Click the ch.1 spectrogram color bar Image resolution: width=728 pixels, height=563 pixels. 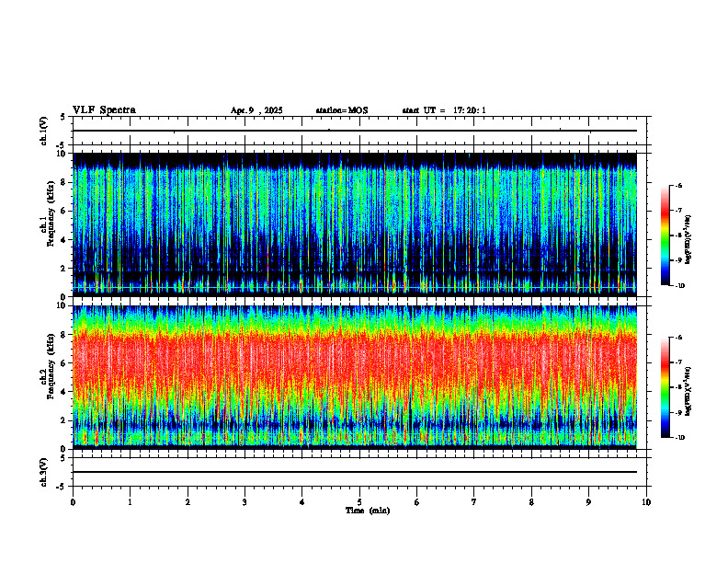(665, 236)
